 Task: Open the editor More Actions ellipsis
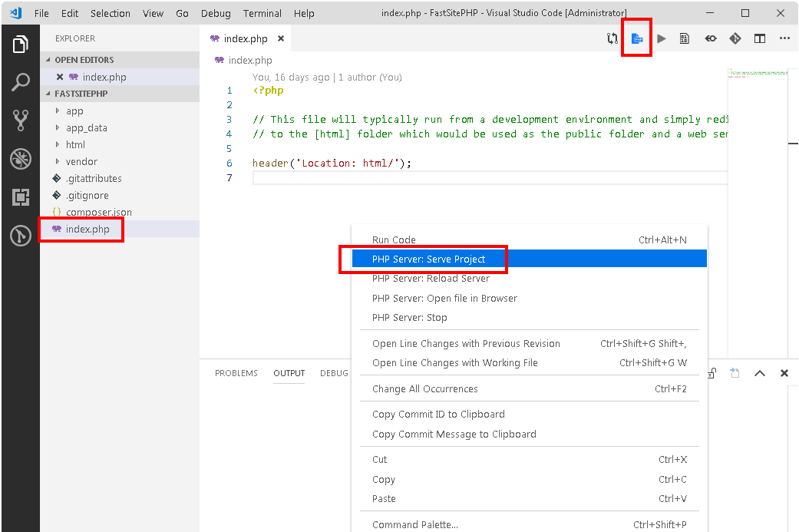784,38
